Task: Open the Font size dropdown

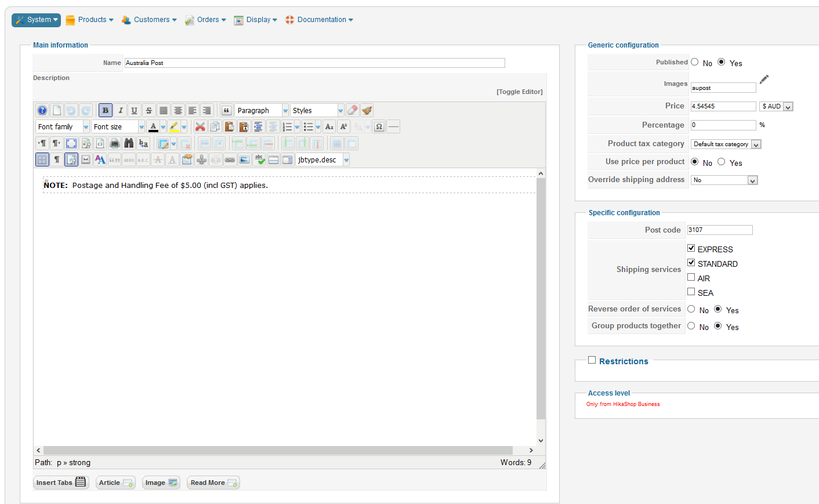Action: 118,126
